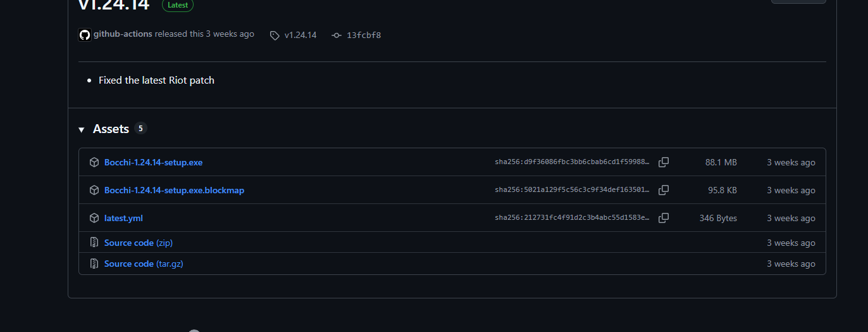Screen dimensions: 868x332
Task: Copy sha256 hash for setup.exe.blockmap
Action: (664, 190)
